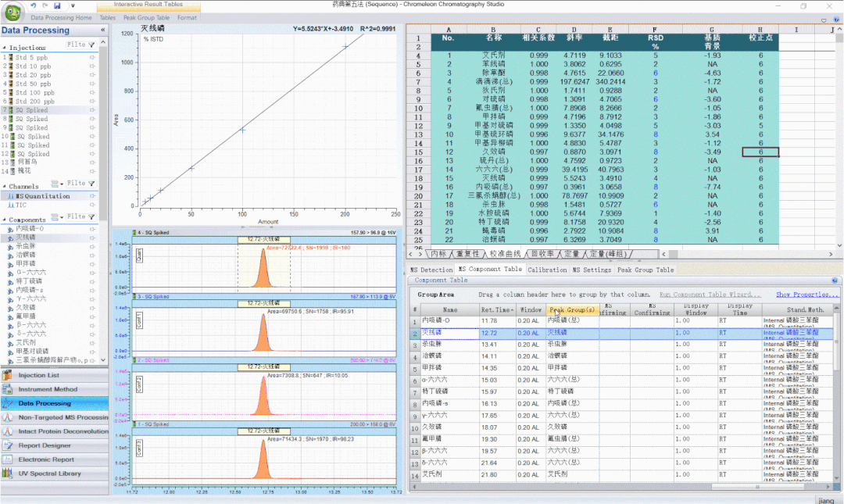Collapse the Data Processing navigation pane
Image resolution: width=844 pixels, height=504 pixels.
coord(103,30)
